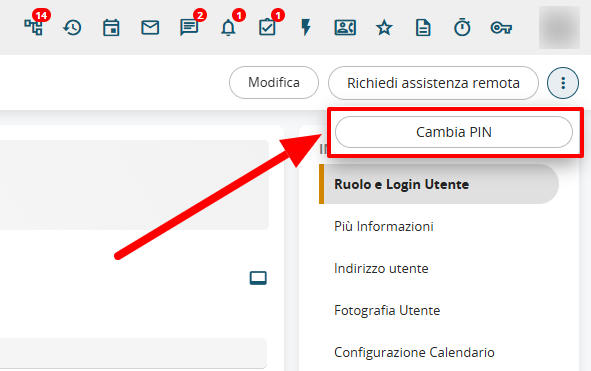Click the stopwatch timer icon
The width and height of the screenshot is (591, 371).
coord(462,27)
